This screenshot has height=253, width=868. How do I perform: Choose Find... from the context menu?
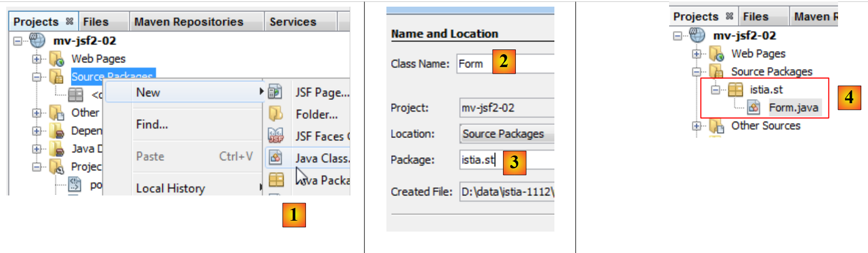click(x=152, y=125)
